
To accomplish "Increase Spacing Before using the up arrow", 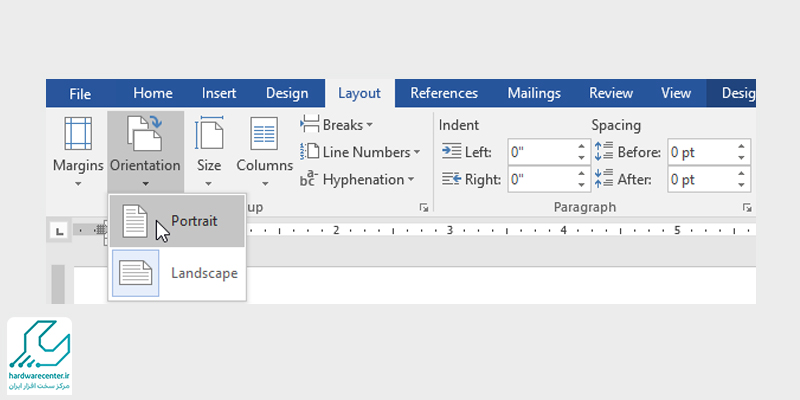I will (x=741, y=147).
